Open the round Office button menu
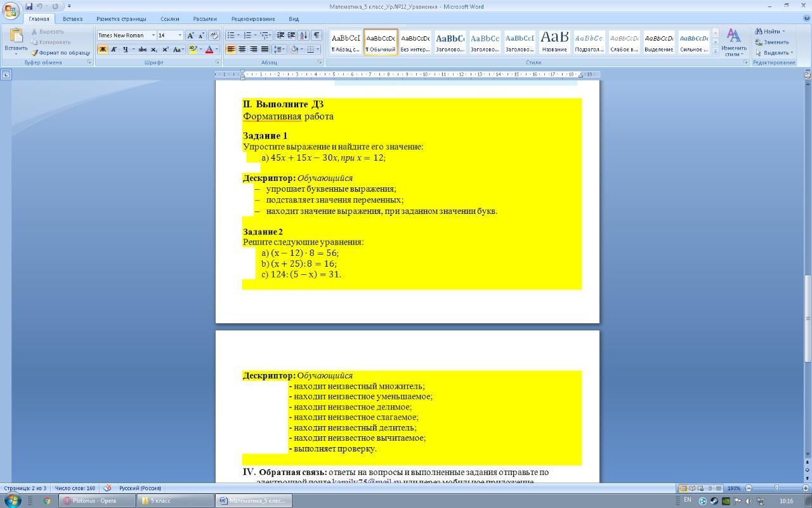 (11, 11)
